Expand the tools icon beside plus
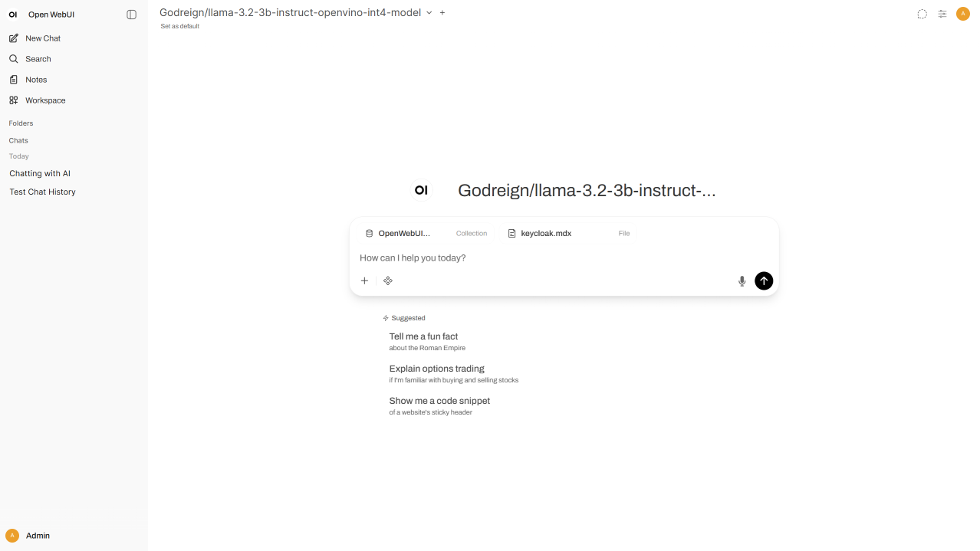This screenshot has height=551, width=980. 388,280
